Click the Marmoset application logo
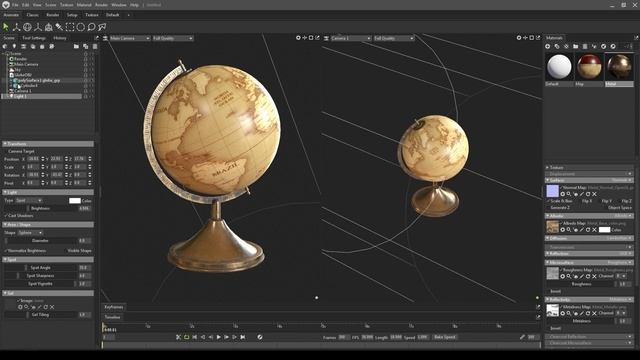The image size is (640, 360). pyautogui.click(x=6, y=5)
